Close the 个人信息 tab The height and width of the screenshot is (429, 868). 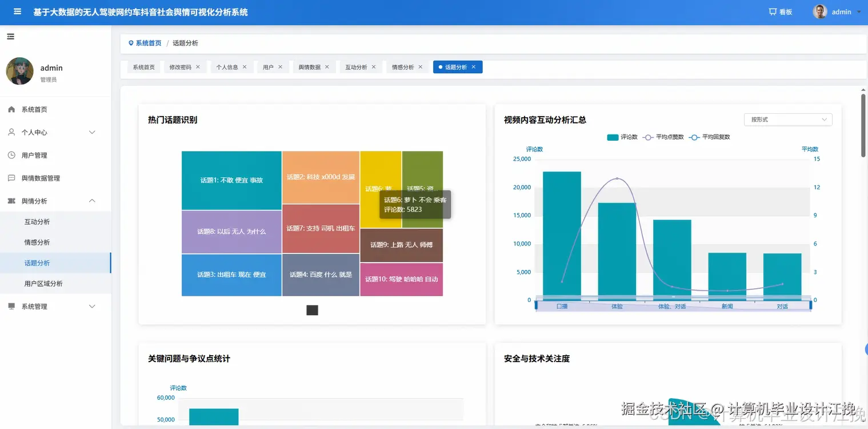(245, 67)
